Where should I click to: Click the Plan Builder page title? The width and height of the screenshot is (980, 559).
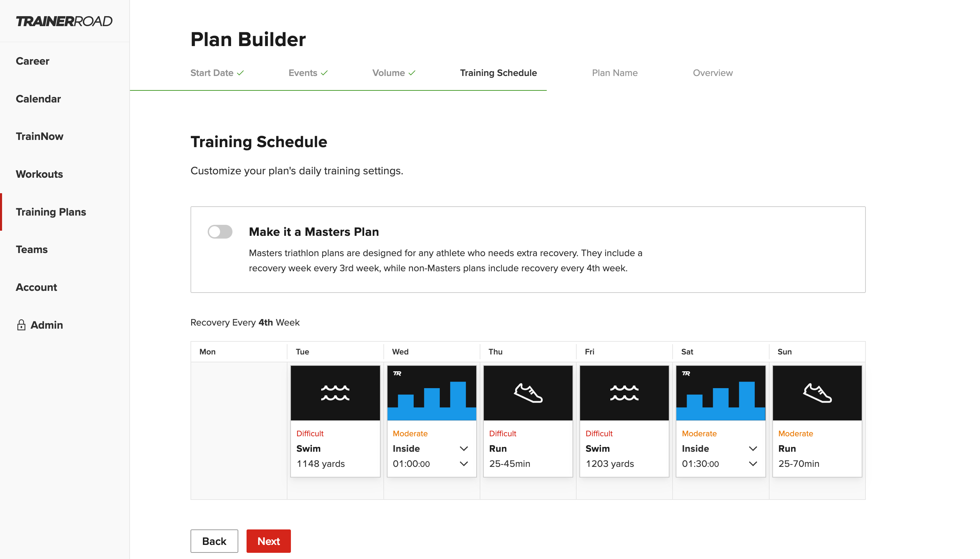coord(248,39)
